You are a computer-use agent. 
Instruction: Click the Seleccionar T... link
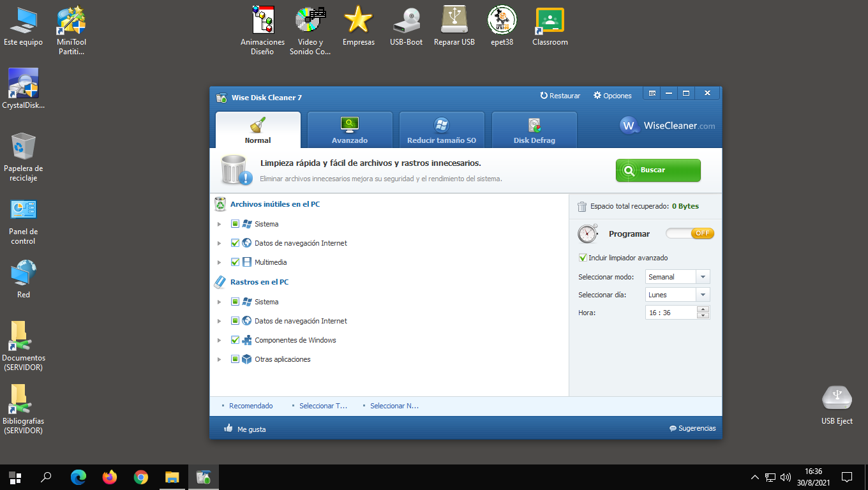(323, 406)
